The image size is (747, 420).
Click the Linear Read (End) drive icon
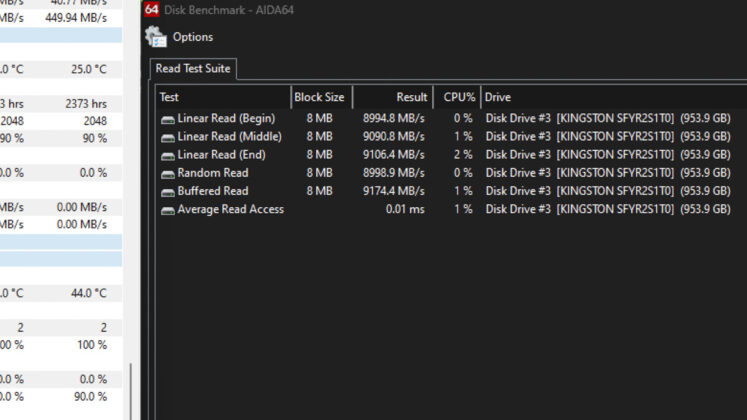pos(168,156)
